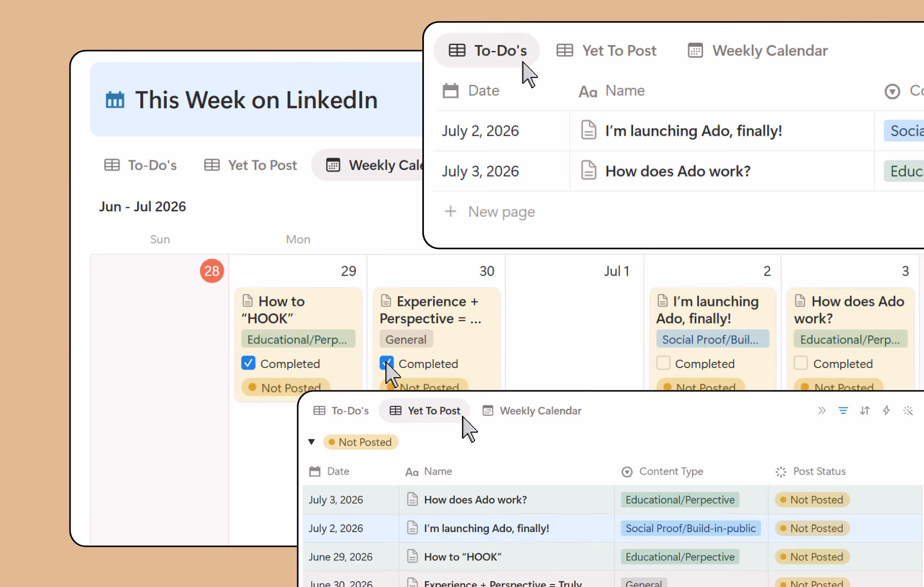Open Post Status column header
924x587 pixels.
point(810,471)
